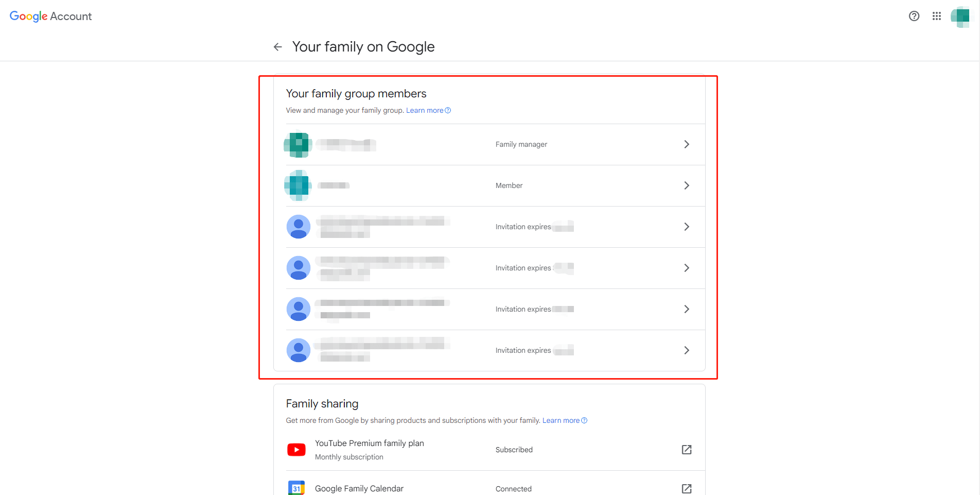
Task: Click the YouTube Premium family plan title
Action: click(x=370, y=443)
